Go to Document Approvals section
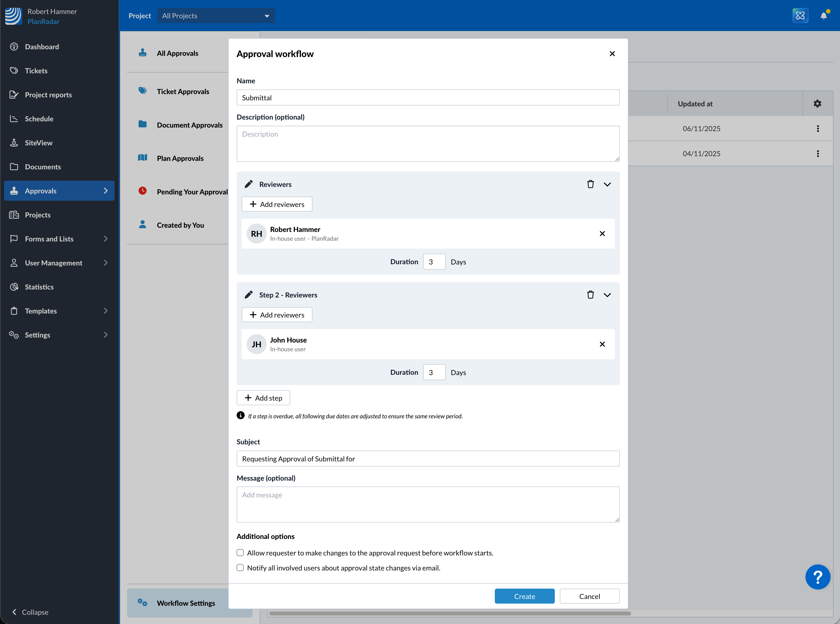840x624 pixels. (x=190, y=125)
